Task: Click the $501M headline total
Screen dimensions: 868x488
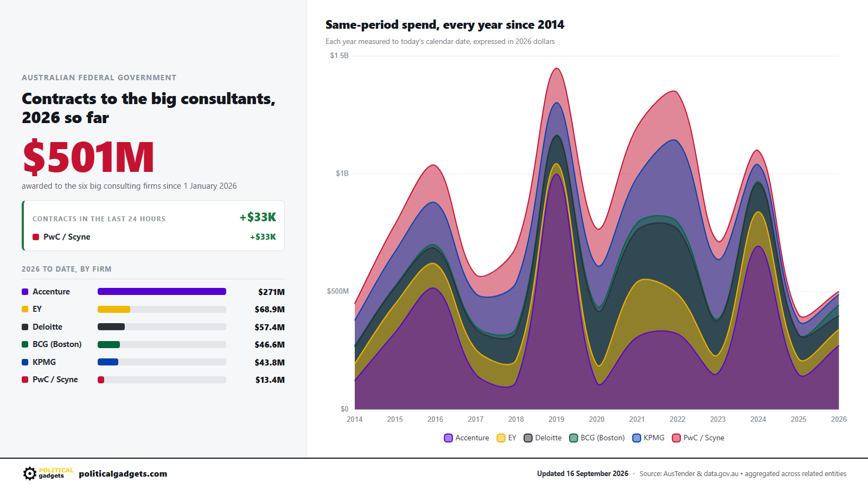Action: point(88,157)
